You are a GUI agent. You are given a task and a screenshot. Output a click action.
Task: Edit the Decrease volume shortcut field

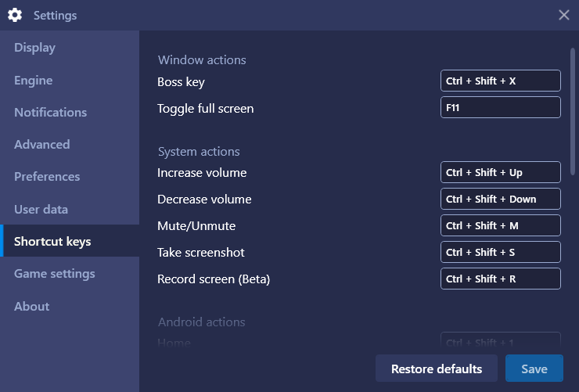pyautogui.click(x=500, y=199)
